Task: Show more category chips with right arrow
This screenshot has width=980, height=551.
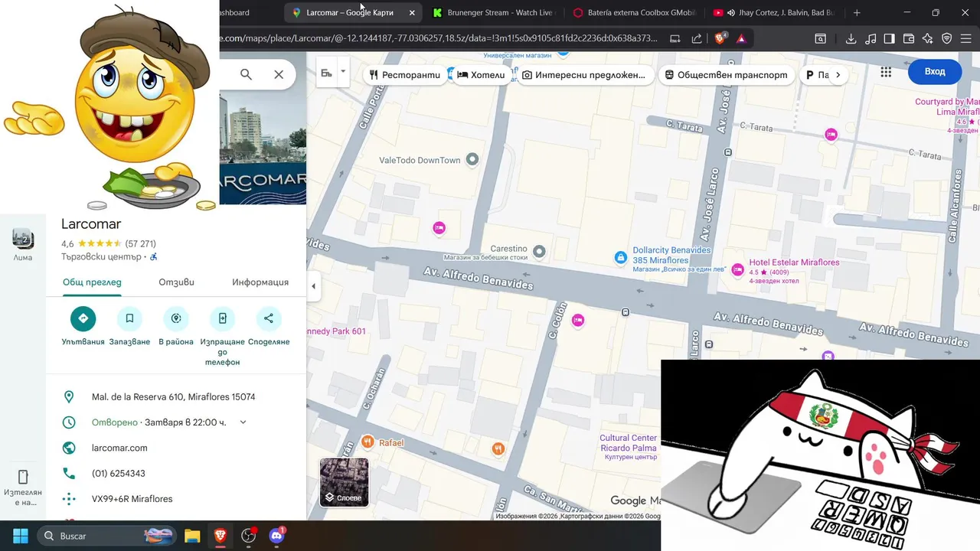Action: 838,75
